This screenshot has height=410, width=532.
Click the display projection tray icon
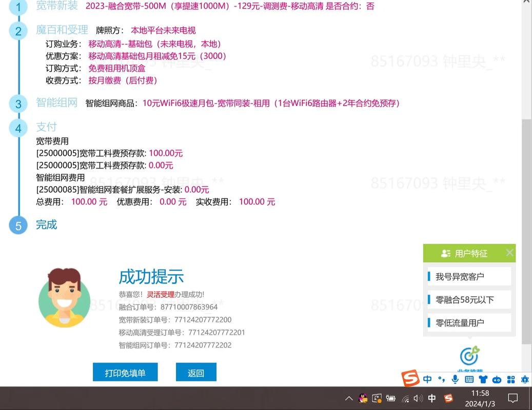coord(377,399)
